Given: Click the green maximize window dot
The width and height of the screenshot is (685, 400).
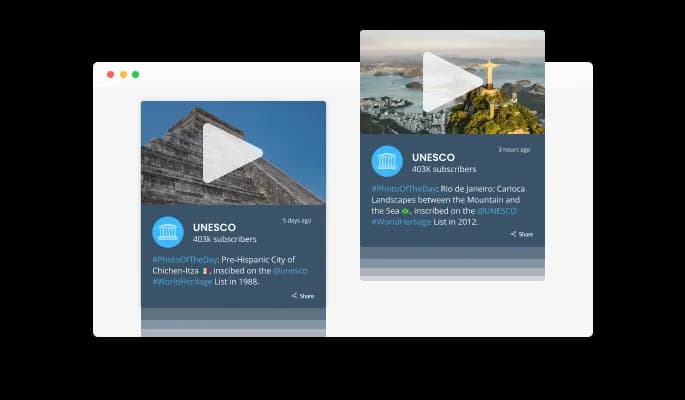Looking at the screenshot, I should [x=136, y=75].
